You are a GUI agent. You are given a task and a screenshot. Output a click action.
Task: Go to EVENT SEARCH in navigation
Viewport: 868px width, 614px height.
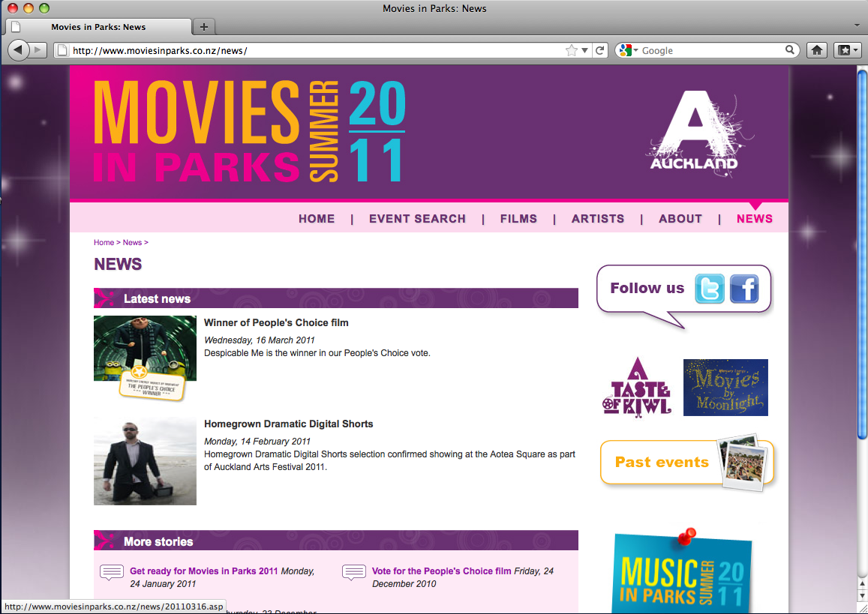click(x=417, y=218)
